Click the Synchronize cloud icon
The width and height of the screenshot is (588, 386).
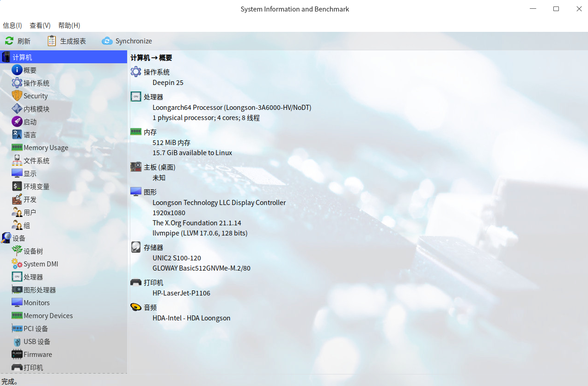click(x=107, y=41)
